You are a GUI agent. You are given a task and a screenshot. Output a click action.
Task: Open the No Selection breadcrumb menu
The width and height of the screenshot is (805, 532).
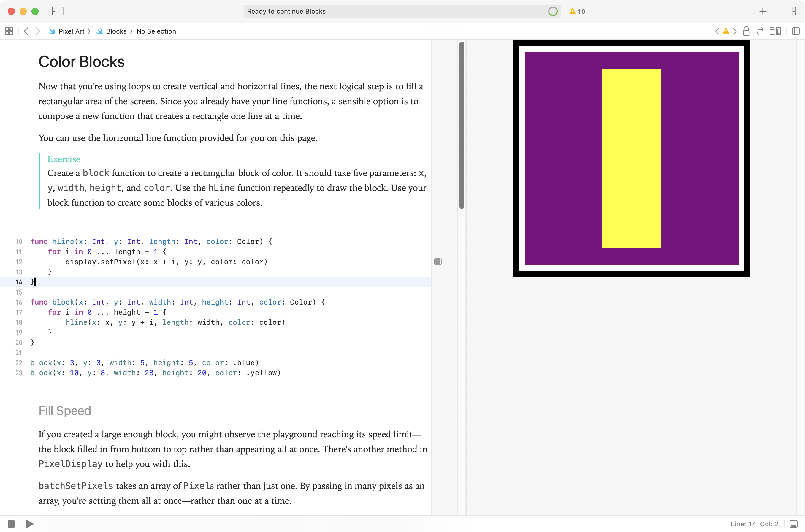point(156,31)
